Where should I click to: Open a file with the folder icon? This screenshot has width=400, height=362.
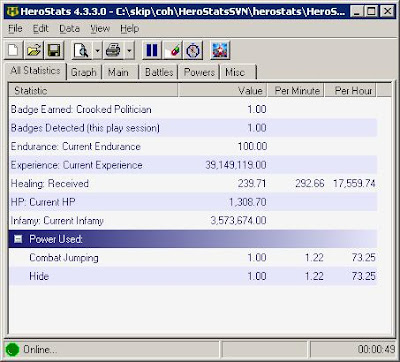click(34, 50)
